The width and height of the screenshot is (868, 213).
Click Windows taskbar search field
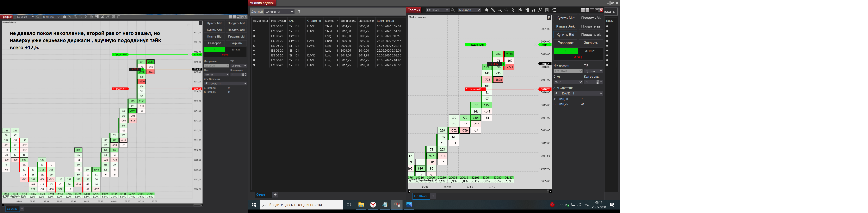[302, 204]
